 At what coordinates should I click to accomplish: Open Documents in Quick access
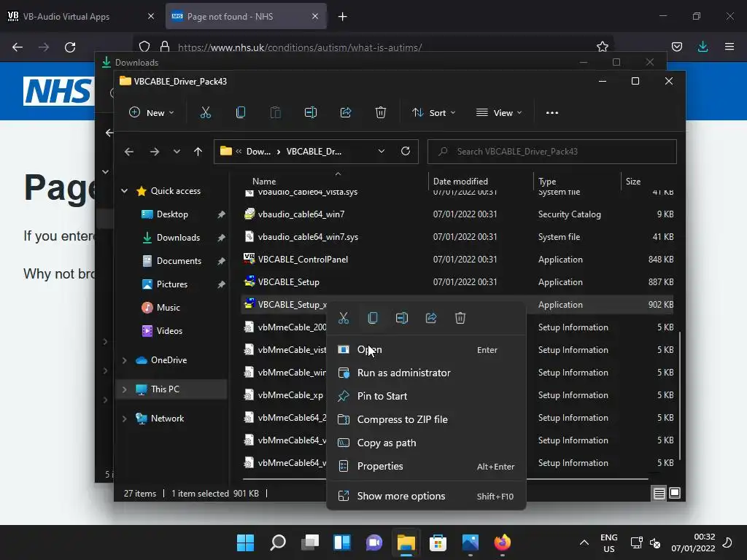coord(179,261)
